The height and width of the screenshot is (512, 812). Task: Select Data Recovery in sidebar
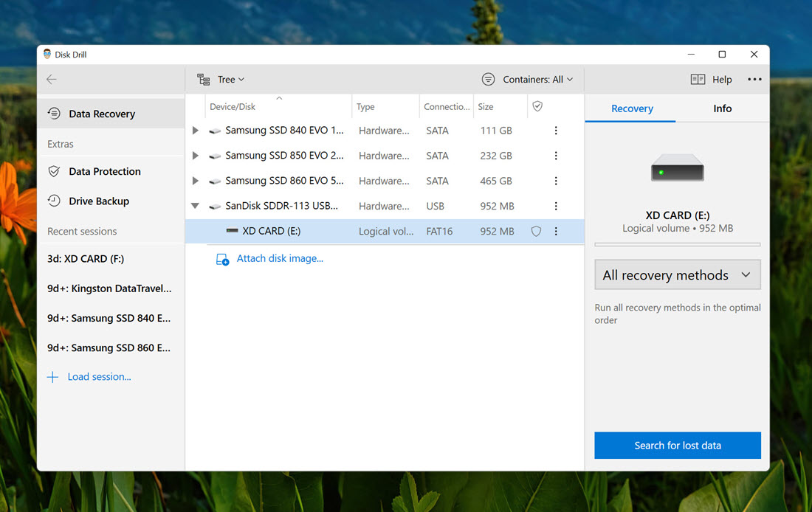(x=111, y=114)
